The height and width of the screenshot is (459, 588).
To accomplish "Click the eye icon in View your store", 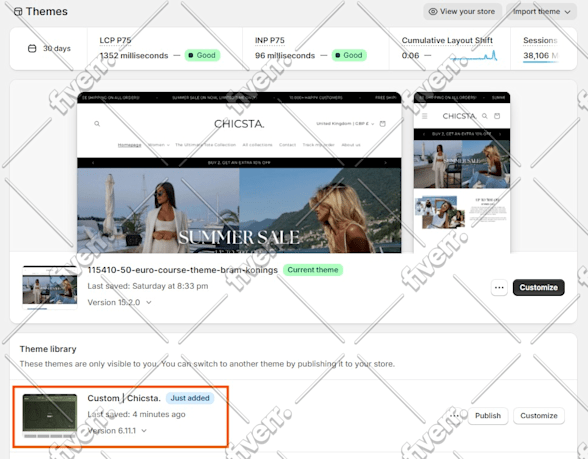I will (x=433, y=12).
